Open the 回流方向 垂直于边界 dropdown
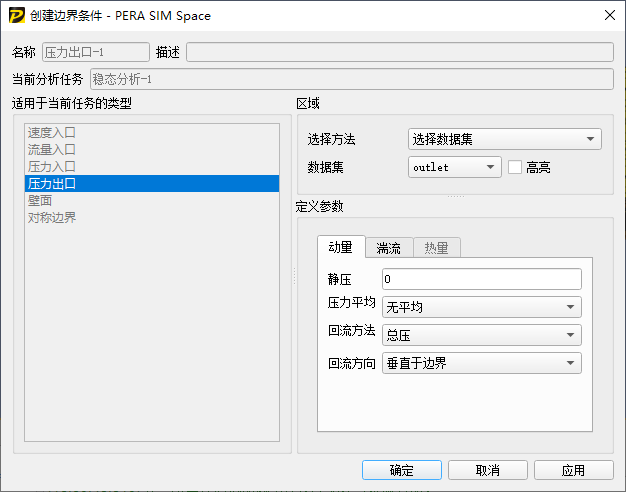The width and height of the screenshot is (626, 492). [482, 363]
